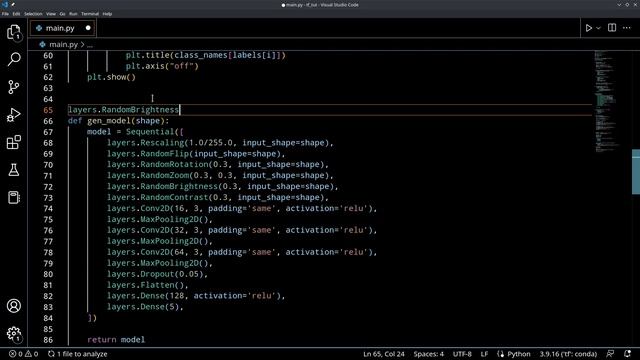The image size is (640, 360).
Task: Open the Help menu
Action: click(107, 14)
